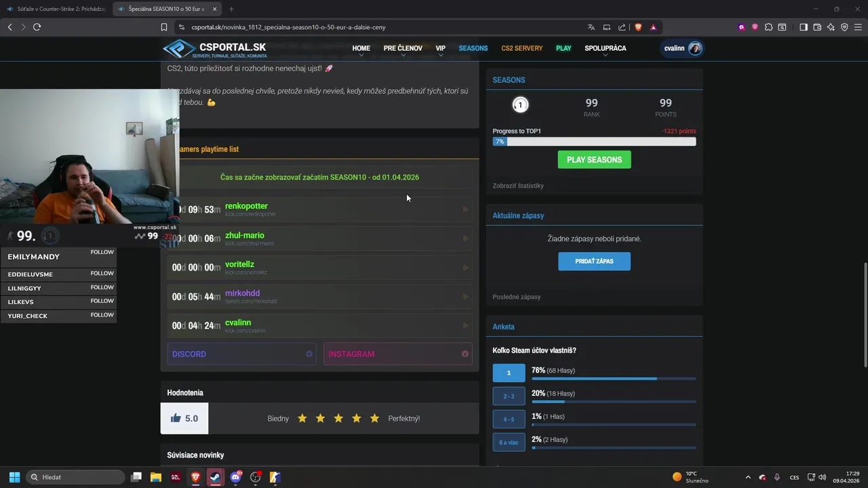The height and width of the screenshot is (488, 868).
Task: Expand renkopotter row arrow
Action: [x=465, y=209]
